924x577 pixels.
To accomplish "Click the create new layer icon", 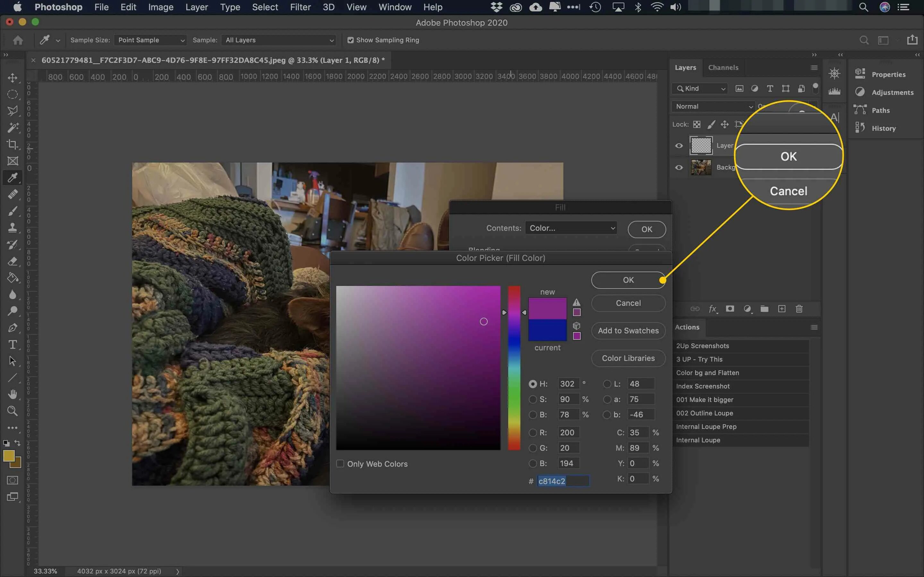I will click(x=782, y=309).
